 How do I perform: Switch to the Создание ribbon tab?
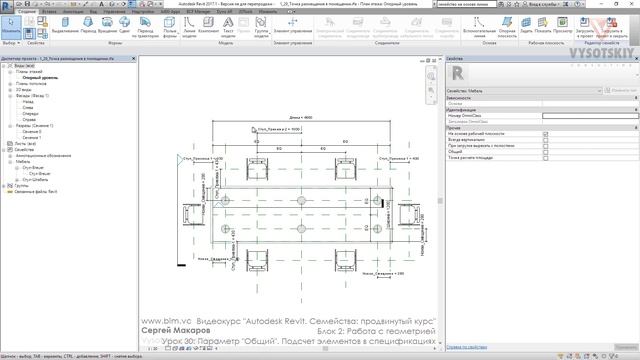27,11
